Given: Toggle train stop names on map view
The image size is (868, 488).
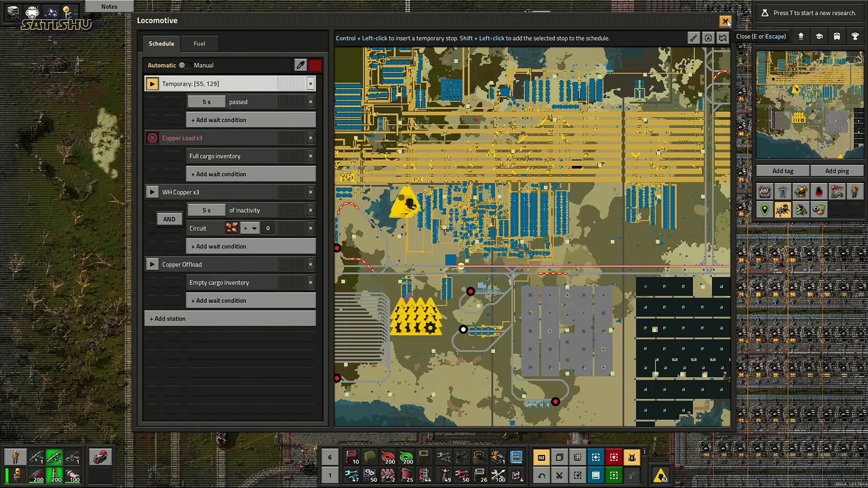Looking at the screenshot, I should pos(694,38).
